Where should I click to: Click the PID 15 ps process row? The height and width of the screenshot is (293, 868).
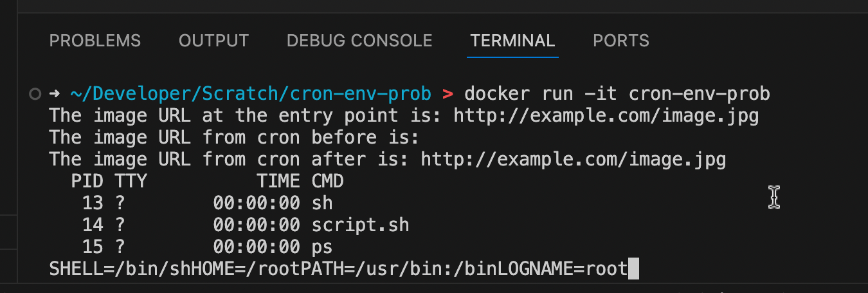coord(208,247)
